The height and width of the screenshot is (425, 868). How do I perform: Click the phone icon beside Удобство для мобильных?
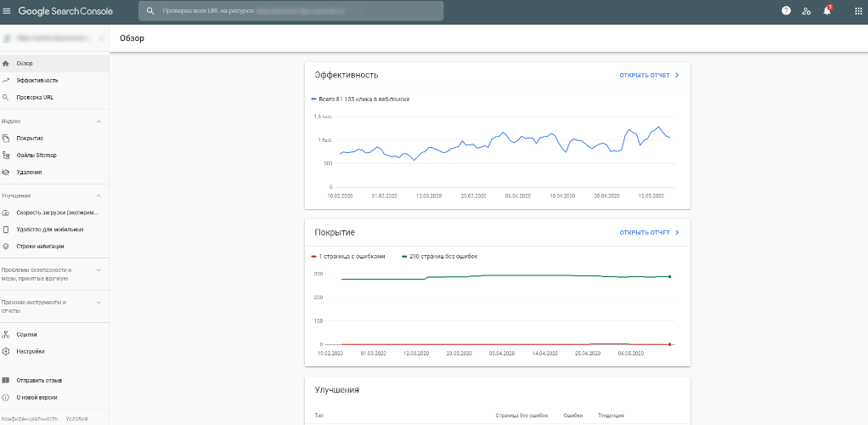pos(6,229)
